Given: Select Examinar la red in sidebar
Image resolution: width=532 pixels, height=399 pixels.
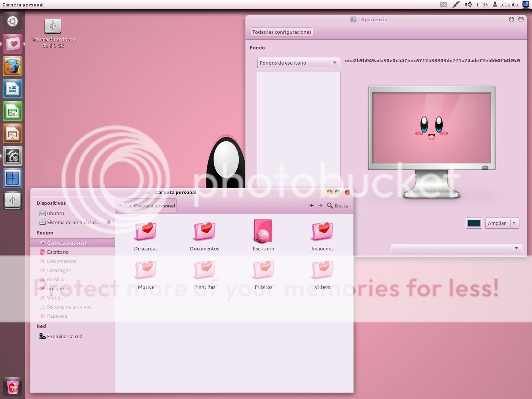Looking at the screenshot, I should point(72,336).
